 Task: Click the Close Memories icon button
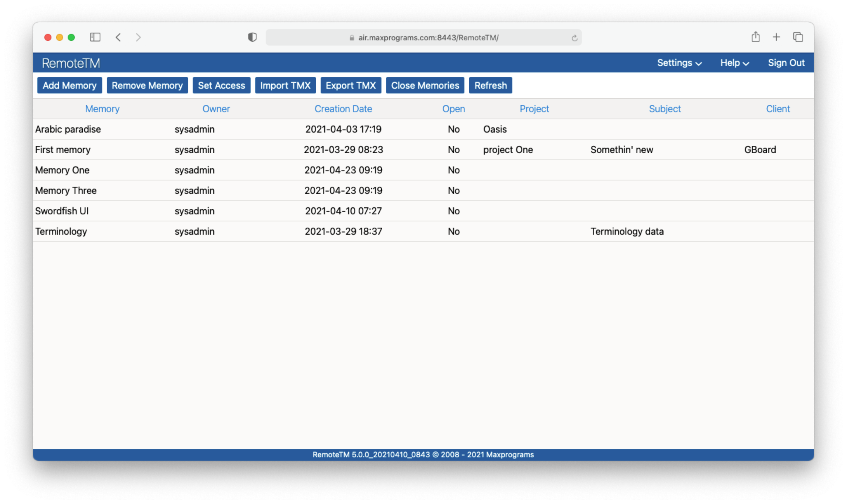tap(425, 85)
